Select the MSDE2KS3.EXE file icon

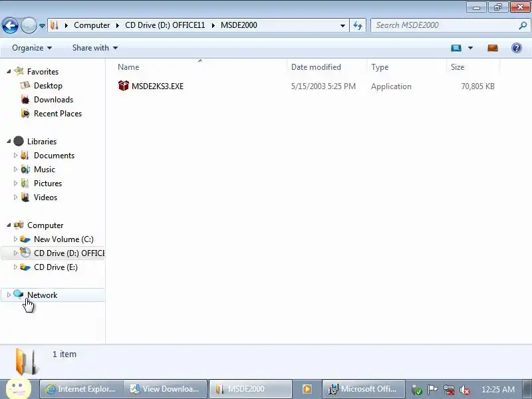pyautogui.click(x=124, y=86)
